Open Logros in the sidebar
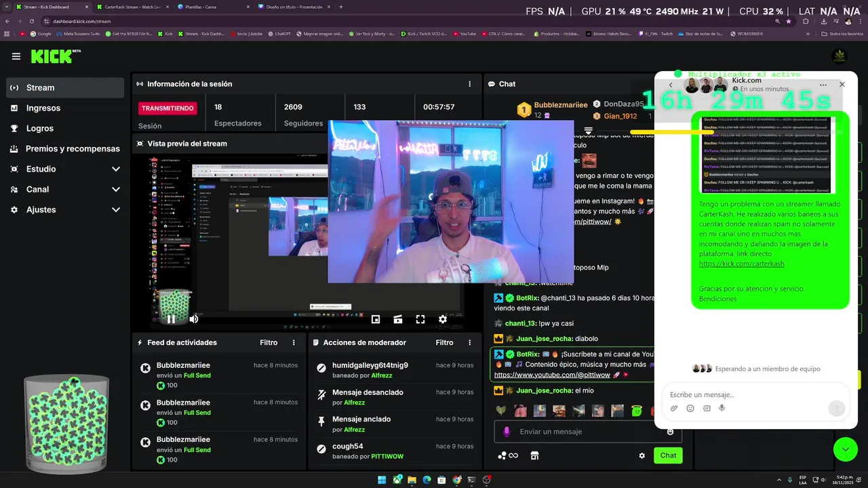 point(65,128)
